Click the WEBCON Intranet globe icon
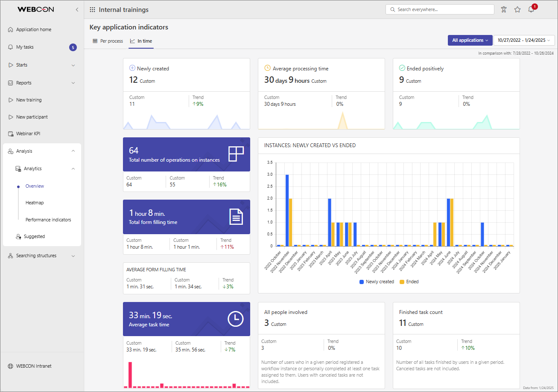Viewport: 558px width, 392px height. click(x=11, y=366)
